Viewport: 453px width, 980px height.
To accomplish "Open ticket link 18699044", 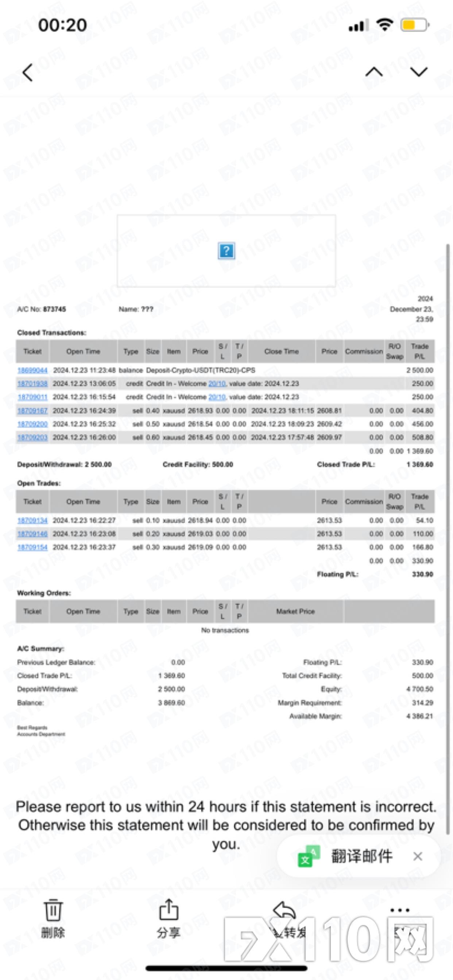I will click(32, 370).
